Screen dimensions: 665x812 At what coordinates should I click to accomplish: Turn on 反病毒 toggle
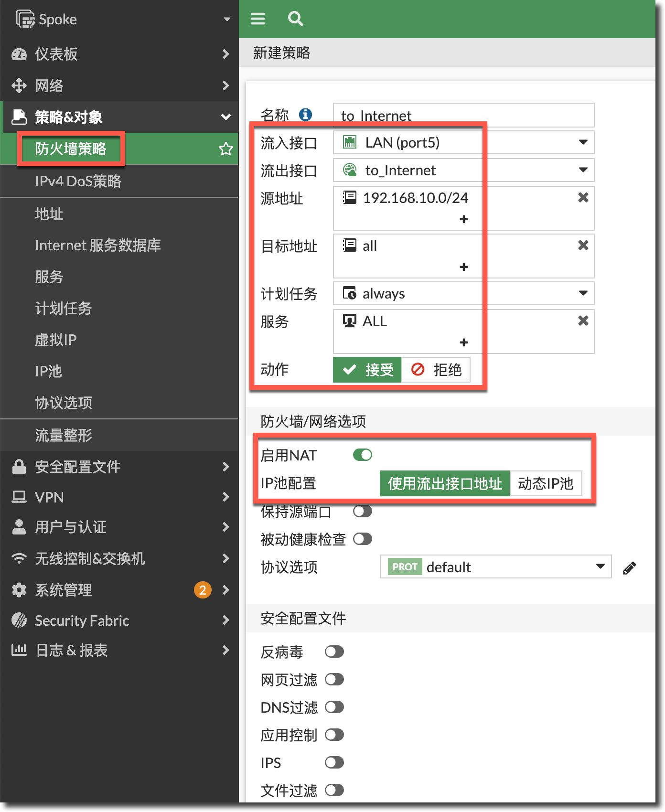tap(334, 652)
